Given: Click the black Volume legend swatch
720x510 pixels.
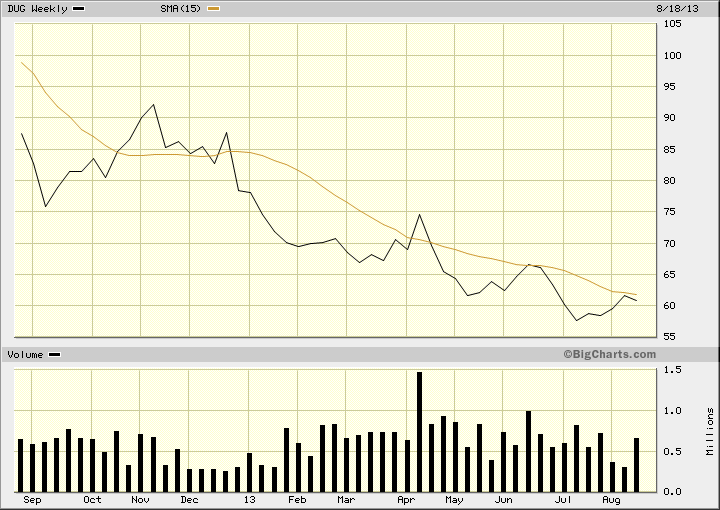Looking at the screenshot, I should [x=55, y=355].
